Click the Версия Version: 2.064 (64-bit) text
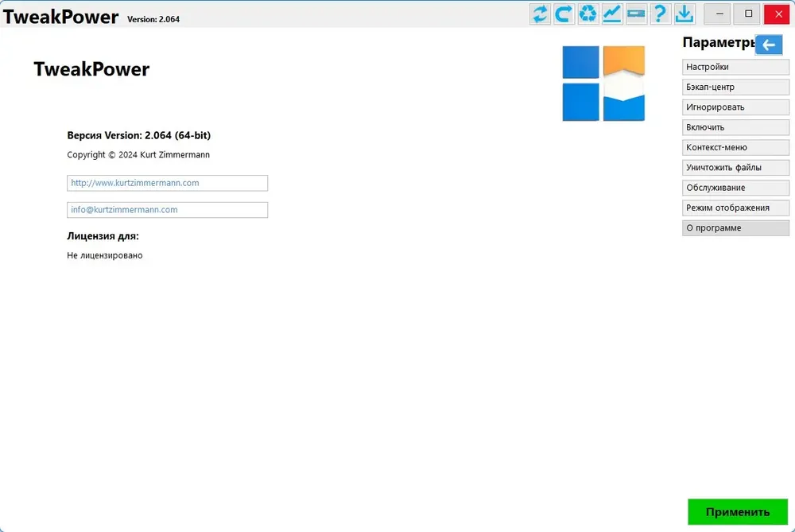The width and height of the screenshot is (795, 532). pos(139,135)
